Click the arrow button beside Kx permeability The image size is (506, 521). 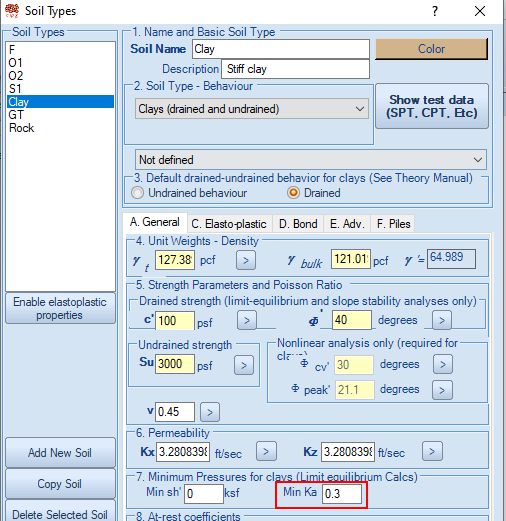tap(266, 451)
